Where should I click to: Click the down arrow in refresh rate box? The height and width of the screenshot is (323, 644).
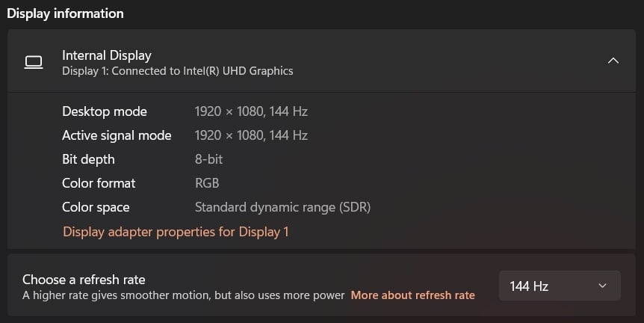coord(602,286)
